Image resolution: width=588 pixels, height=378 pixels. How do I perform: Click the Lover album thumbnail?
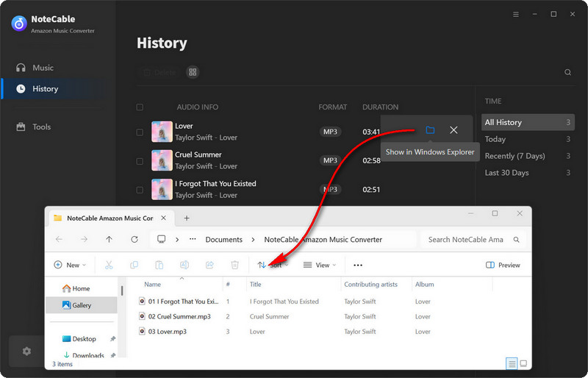[162, 132]
